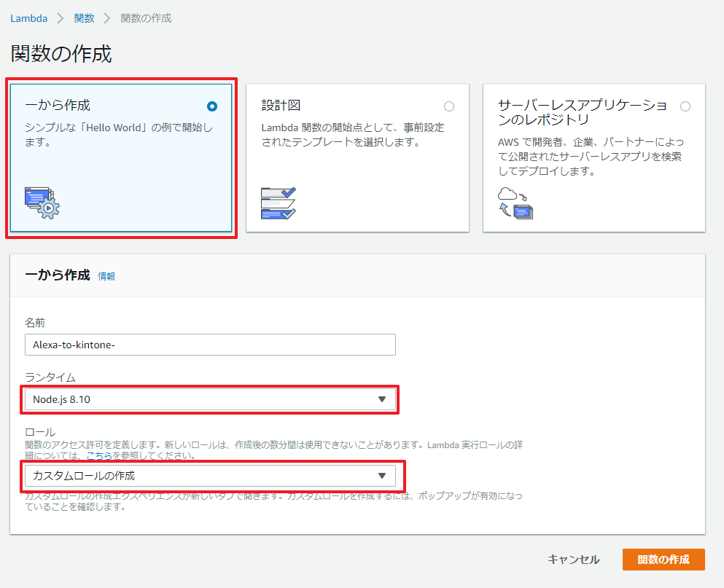This screenshot has width=724, height=588.
Task: Click the 設計図 checklist template icon
Action: tap(279, 203)
